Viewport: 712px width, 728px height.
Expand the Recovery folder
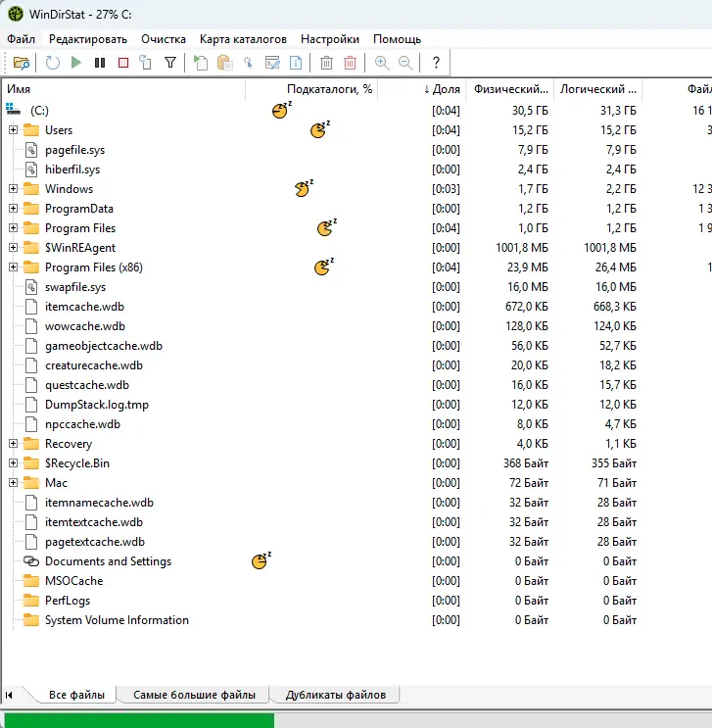pos(13,444)
